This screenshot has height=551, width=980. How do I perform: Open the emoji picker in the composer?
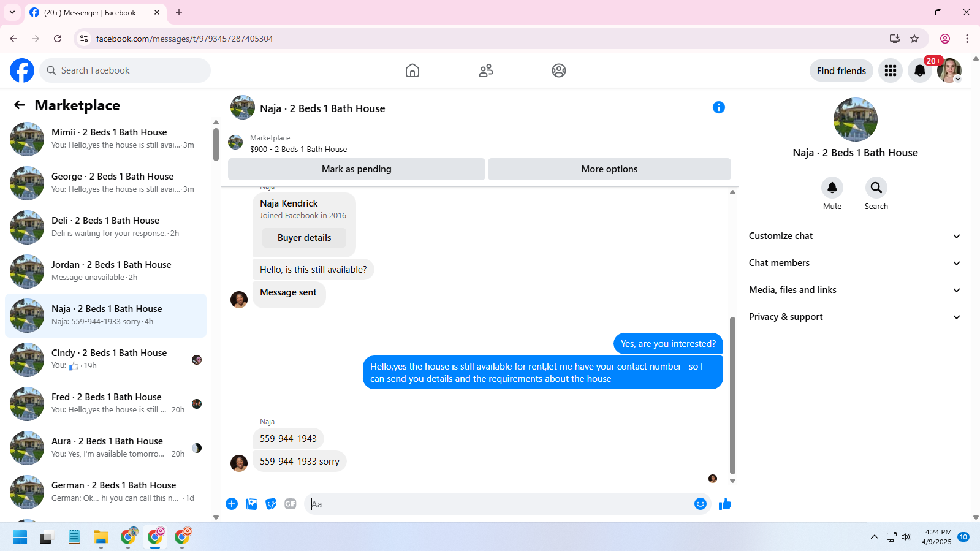[x=701, y=504]
